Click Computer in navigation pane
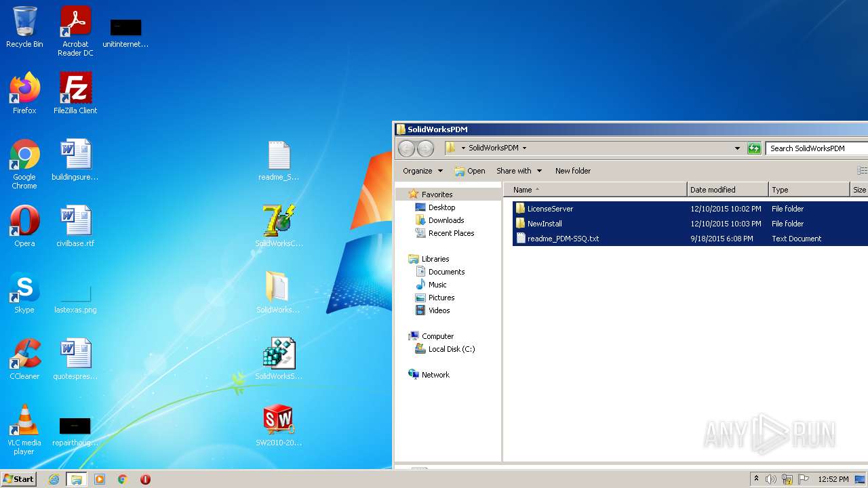Screen dimensions: 868x488 [437, 336]
